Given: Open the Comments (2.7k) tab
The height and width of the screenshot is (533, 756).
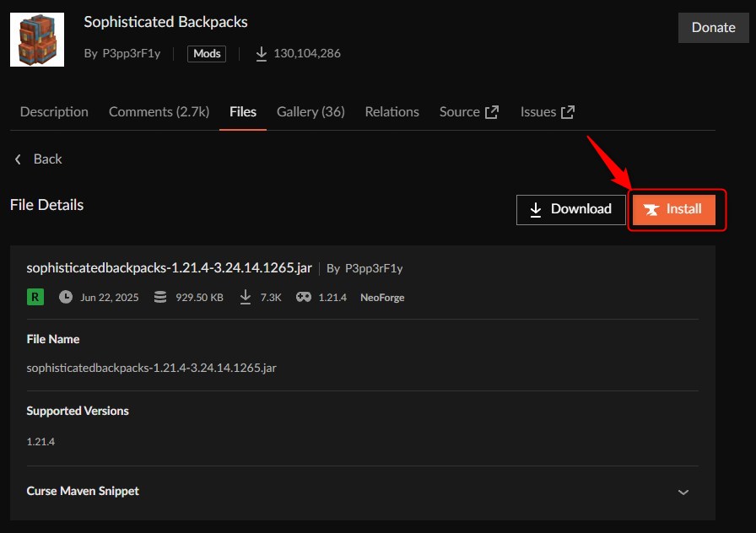Looking at the screenshot, I should tap(159, 112).
